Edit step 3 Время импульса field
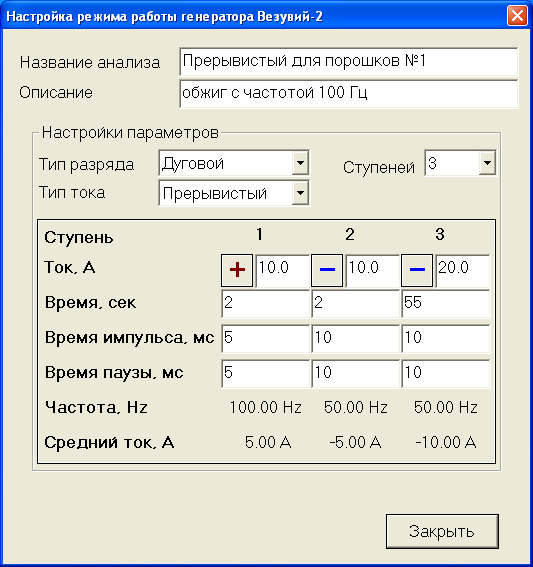533x567 pixels. pos(445,338)
